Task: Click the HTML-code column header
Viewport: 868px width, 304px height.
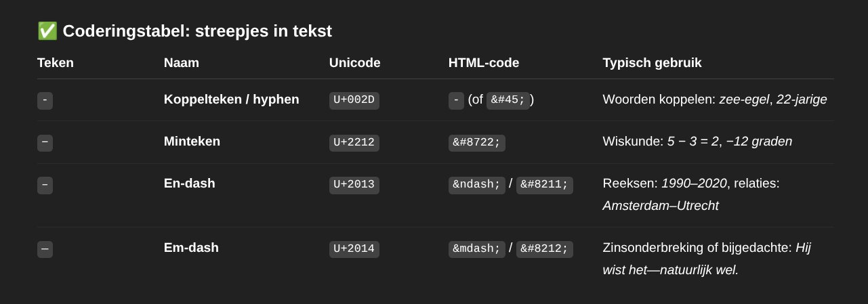Action: (484, 63)
